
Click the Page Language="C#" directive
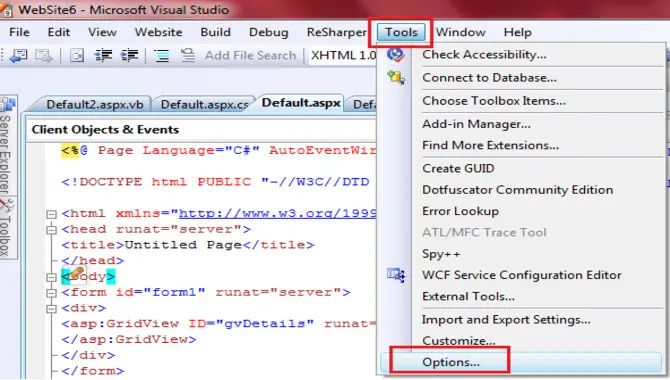179,150
